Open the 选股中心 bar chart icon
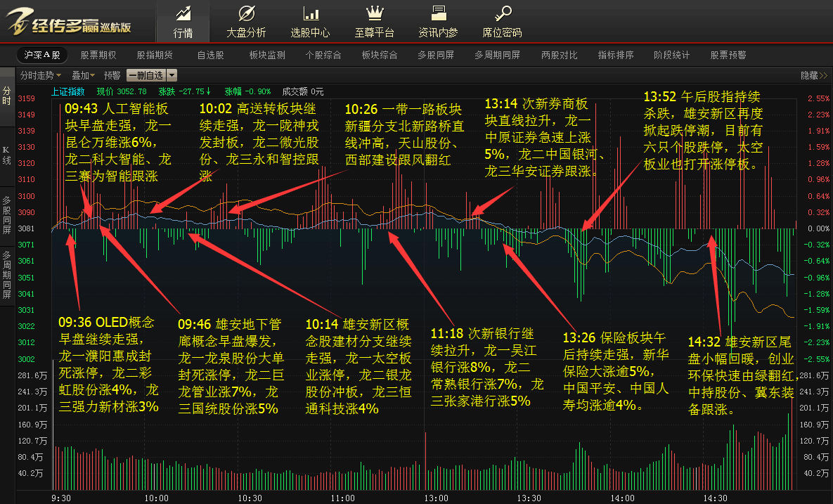833x504 pixels. coord(311,13)
